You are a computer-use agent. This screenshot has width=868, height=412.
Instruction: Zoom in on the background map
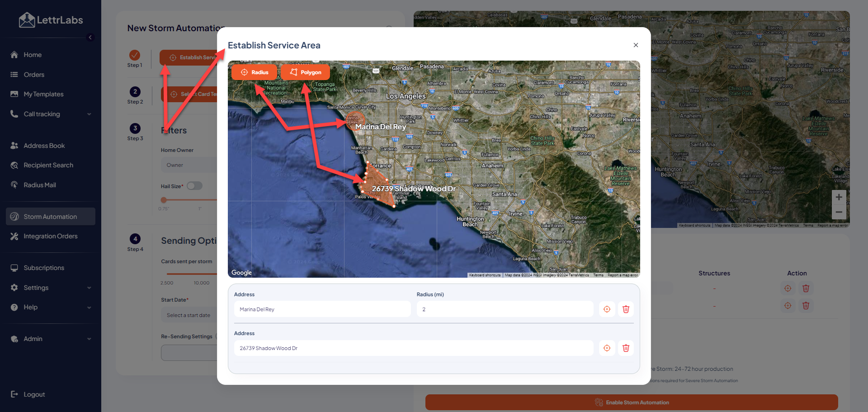tap(839, 197)
